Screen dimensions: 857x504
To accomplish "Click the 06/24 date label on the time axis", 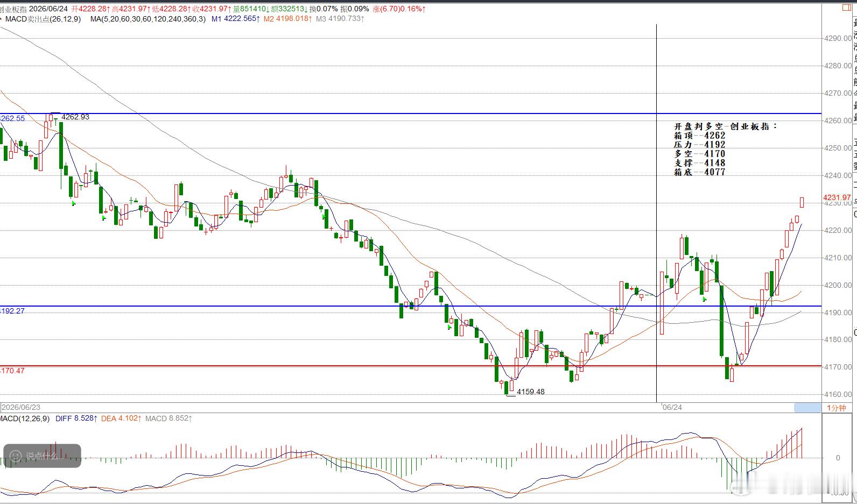I will click(x=672, y=407).
